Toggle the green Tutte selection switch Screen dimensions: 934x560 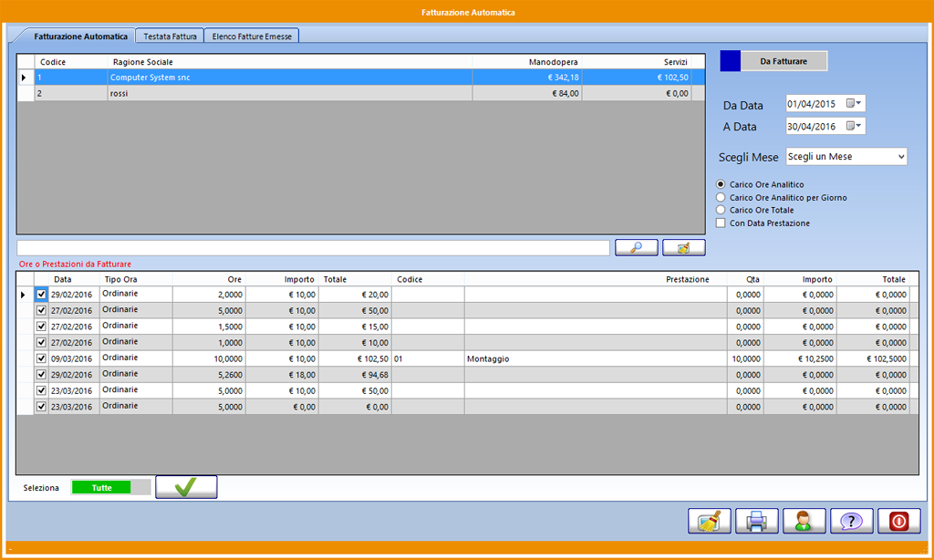point(110,487)
